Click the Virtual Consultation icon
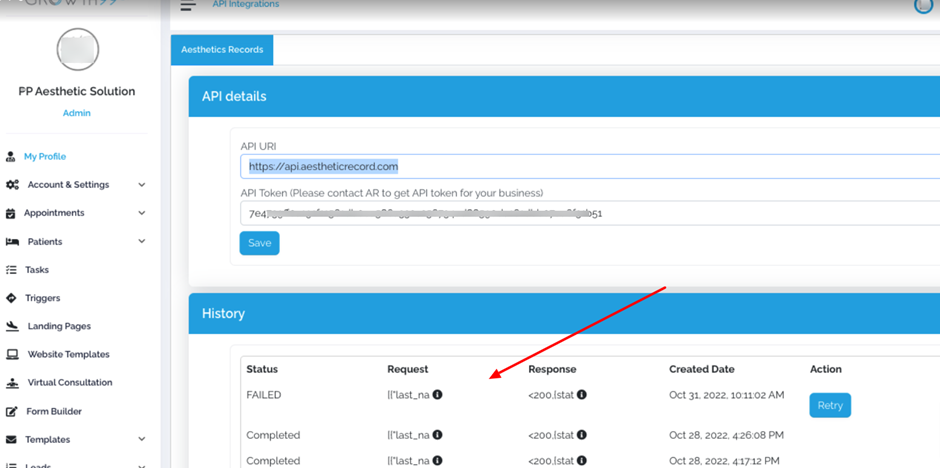Screen dimensions: 940x468 12,382
